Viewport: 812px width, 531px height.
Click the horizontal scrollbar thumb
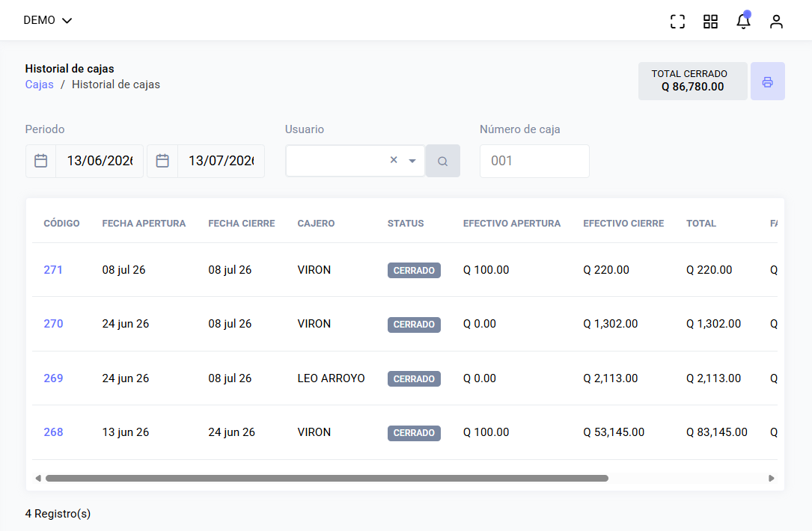pos(327,478)
